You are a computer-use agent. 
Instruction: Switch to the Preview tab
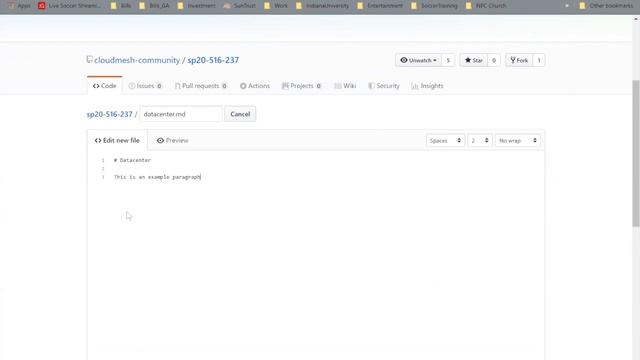pyautogui.click(x=173, y=140)
